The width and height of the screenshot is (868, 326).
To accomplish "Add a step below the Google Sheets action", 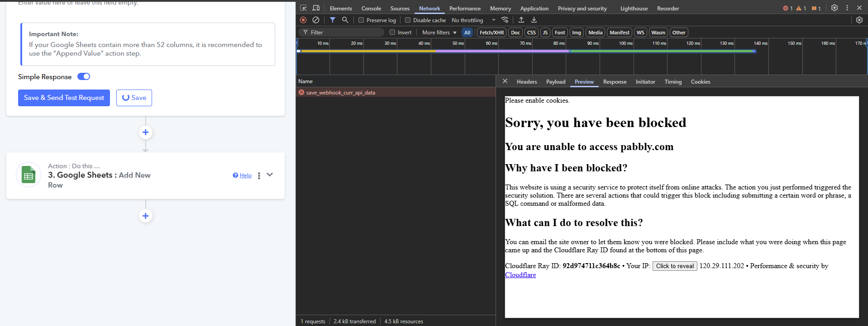I will pyautogui.click(x=145, y=216).
